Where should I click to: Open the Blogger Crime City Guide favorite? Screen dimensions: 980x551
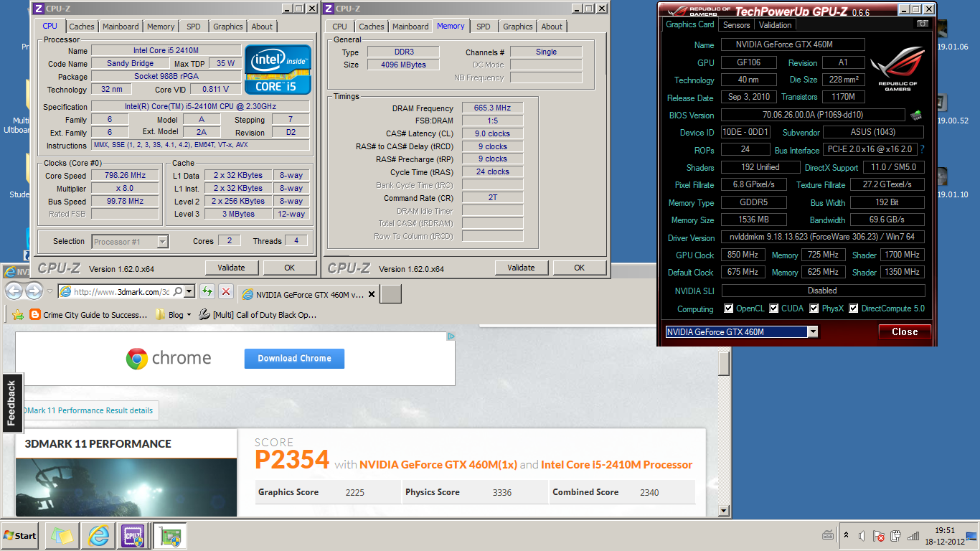[88, 315]
